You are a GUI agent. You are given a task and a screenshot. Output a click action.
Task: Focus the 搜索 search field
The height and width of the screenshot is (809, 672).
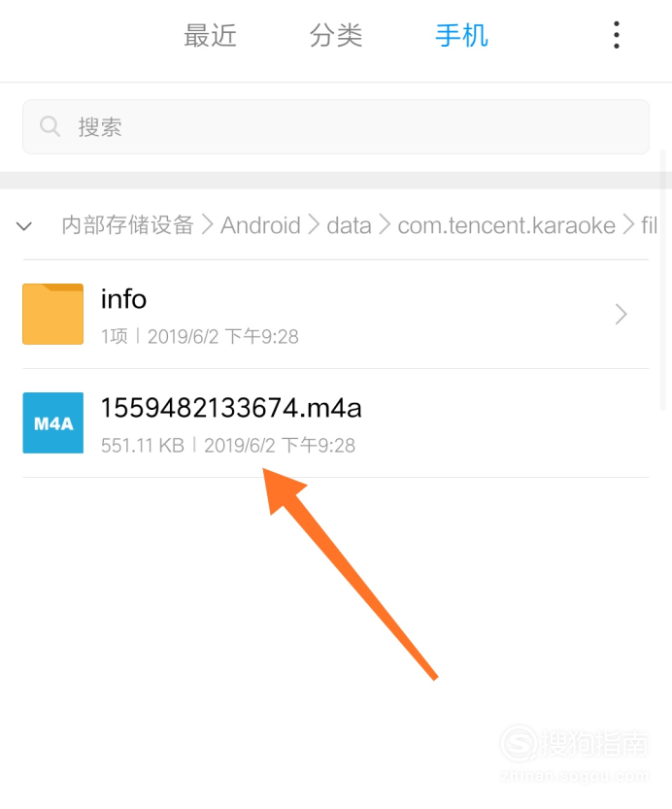(x=336, y=127)
